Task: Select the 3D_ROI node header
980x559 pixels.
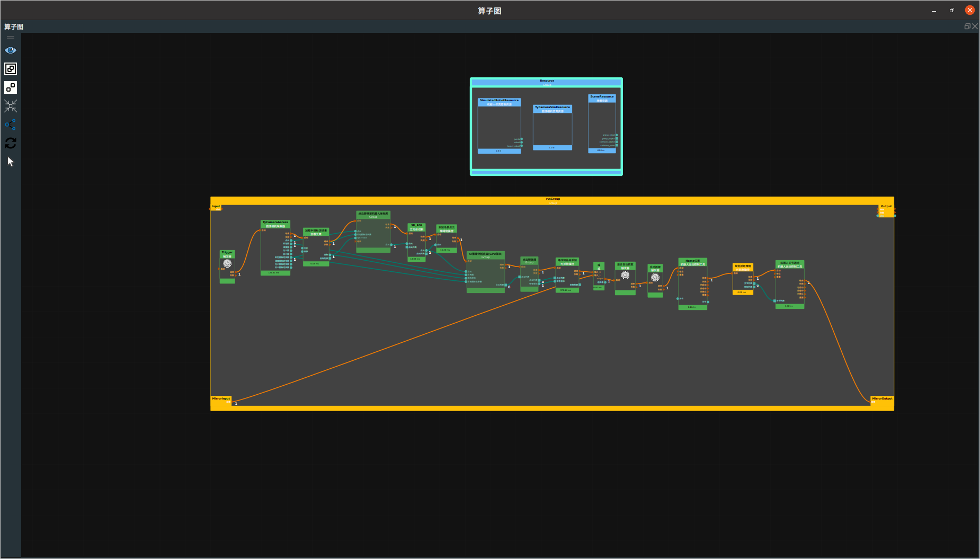Action: click(416, 227)
